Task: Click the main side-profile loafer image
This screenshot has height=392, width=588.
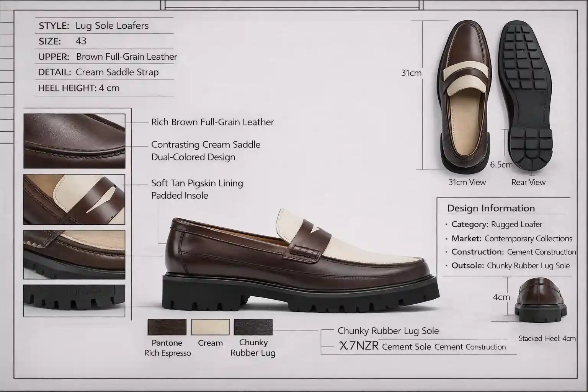Action: pos(302,260)
